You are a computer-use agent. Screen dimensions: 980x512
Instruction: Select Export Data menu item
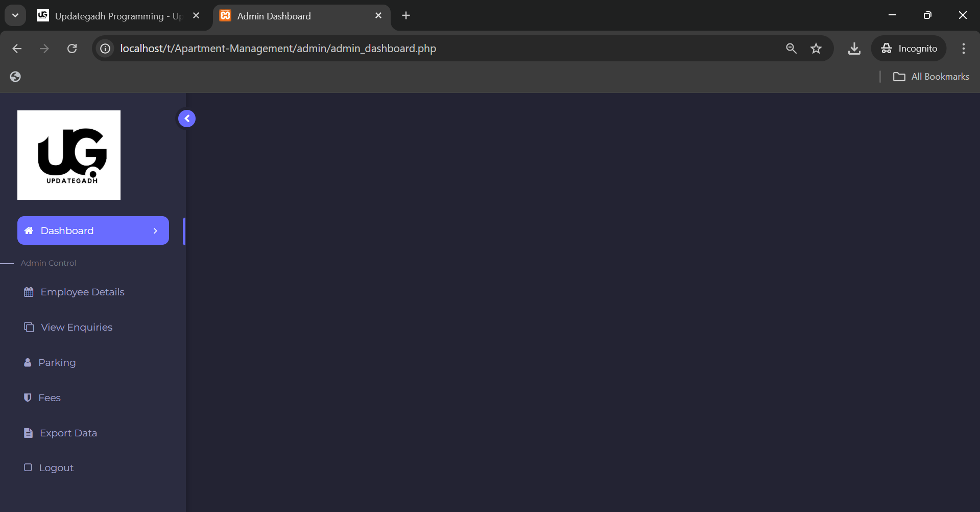[68, 433]
